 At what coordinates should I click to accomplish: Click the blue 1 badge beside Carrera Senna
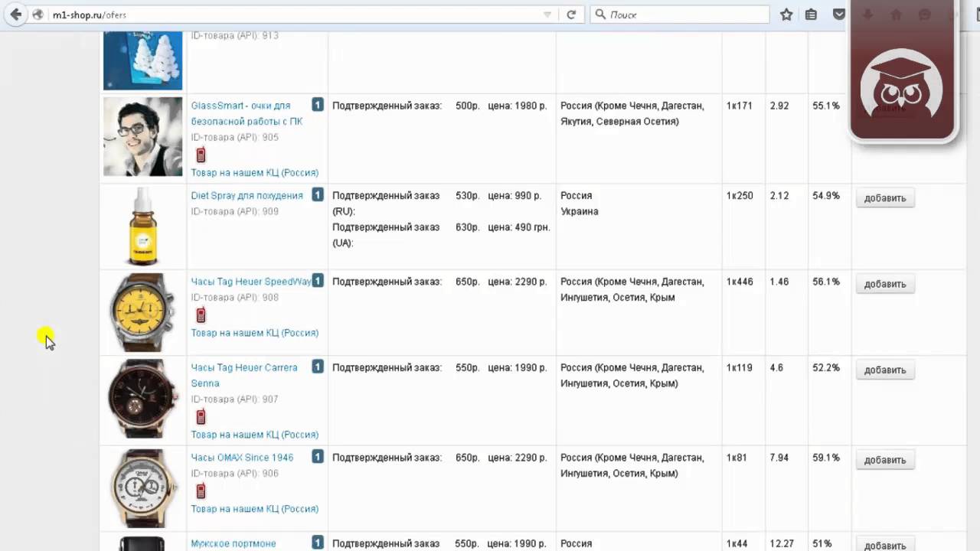(x=318, y=367)
